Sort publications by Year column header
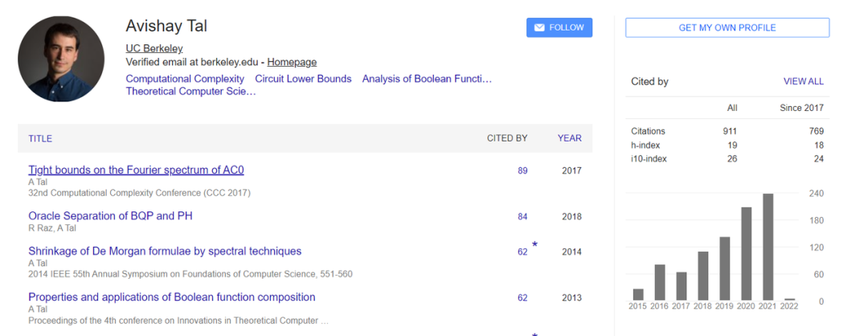 click(569, 138)
